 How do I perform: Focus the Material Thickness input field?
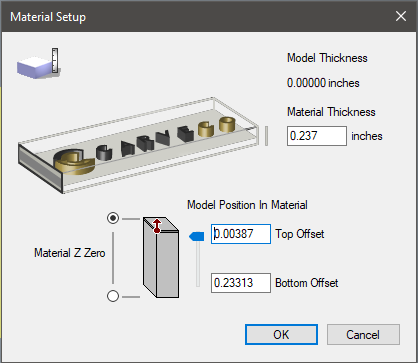click(317, 136)
